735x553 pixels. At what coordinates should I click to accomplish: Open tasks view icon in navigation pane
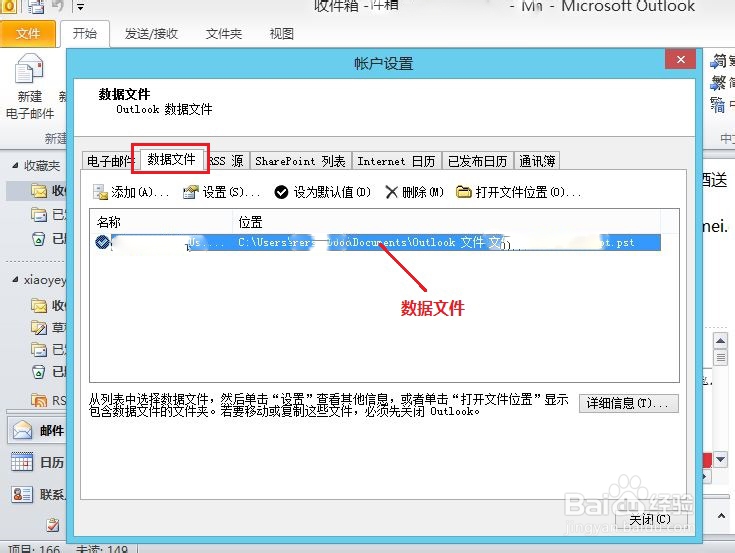[x=53, y=525]
